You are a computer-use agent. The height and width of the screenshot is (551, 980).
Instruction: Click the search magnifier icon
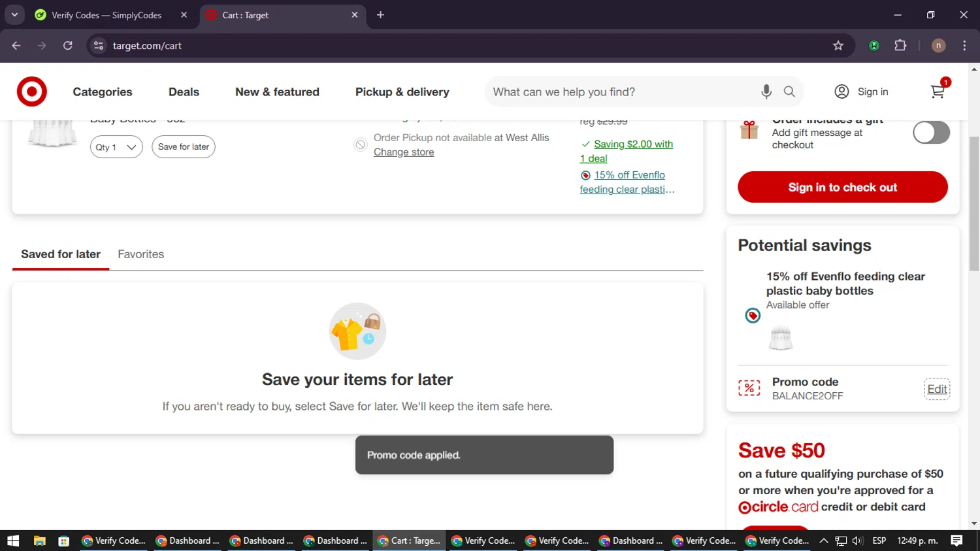point(789,92)
